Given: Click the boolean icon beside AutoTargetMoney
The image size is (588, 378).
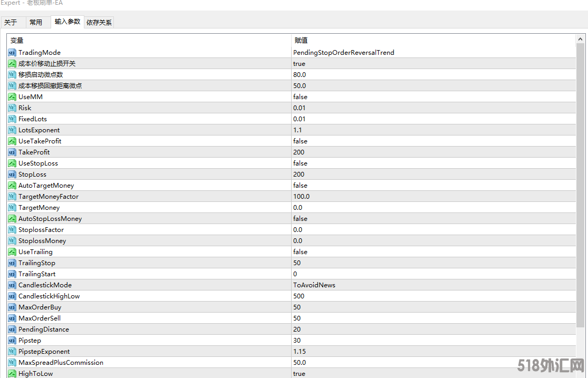Looking at the screenshot, I should (12, 185).
